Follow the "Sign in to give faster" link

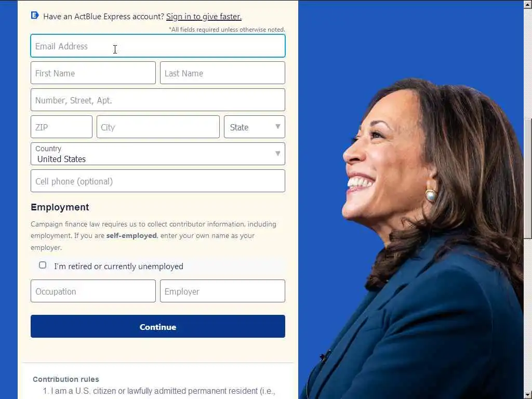[x=204, y=17]
